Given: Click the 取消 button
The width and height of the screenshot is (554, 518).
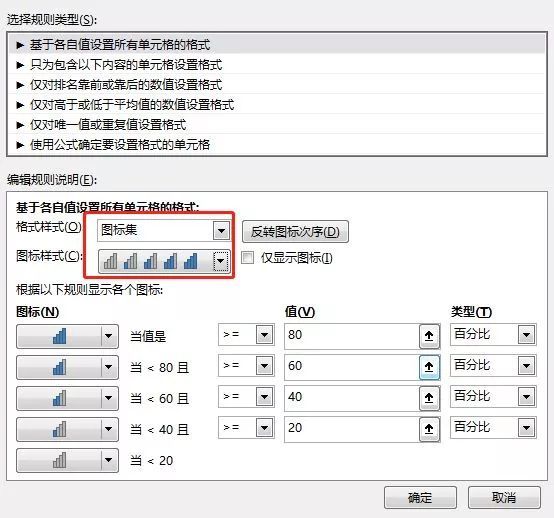Looking at the screenshot, I should [x=504, y=498].
